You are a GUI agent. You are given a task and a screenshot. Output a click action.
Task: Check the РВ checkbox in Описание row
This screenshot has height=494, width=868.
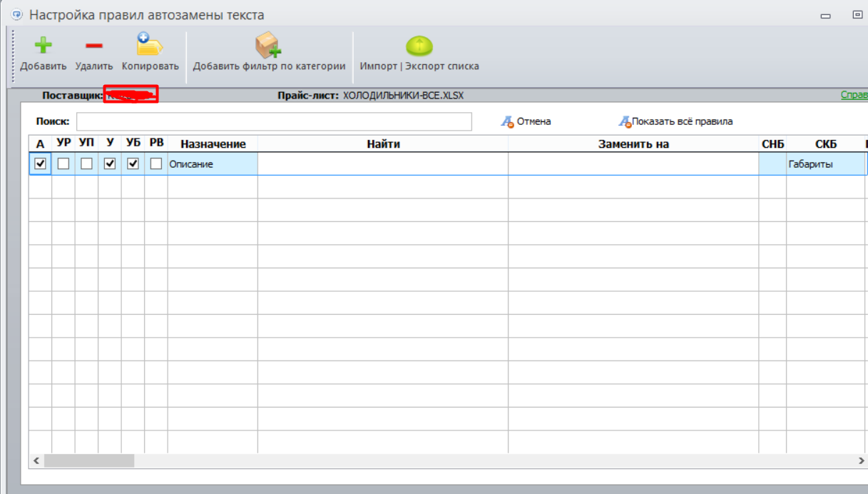(155, 163)
